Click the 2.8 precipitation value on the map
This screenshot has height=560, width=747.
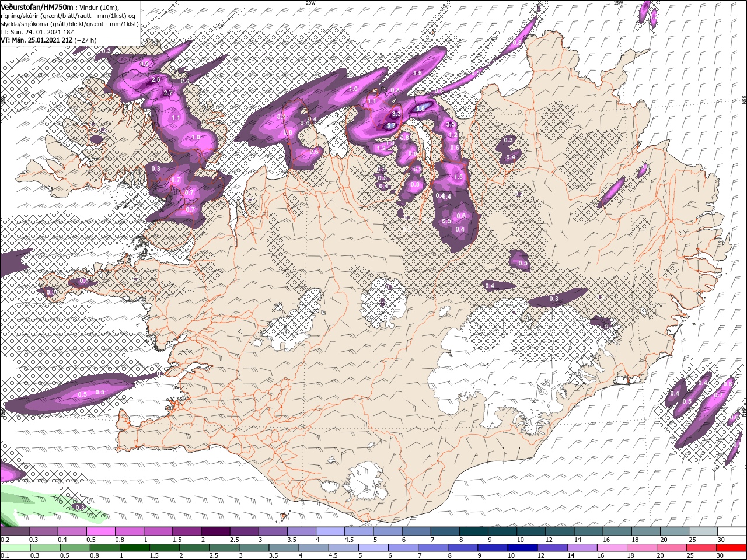(156, 79)
